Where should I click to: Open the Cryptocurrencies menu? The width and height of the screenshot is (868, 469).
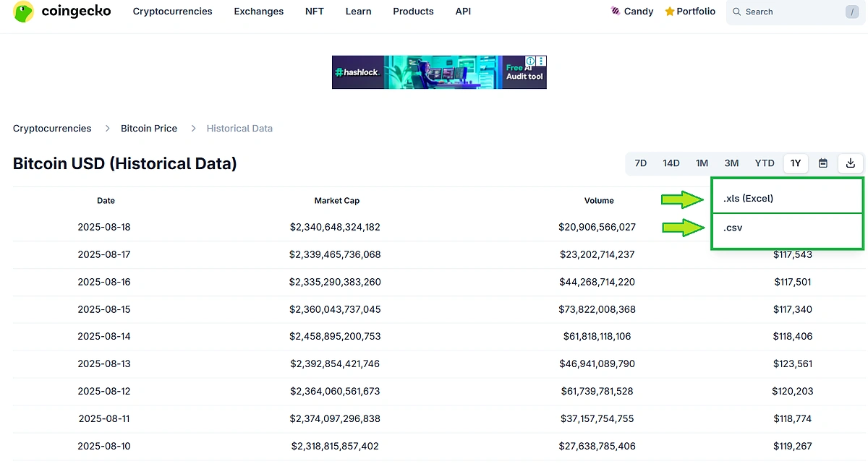point(172,11)
